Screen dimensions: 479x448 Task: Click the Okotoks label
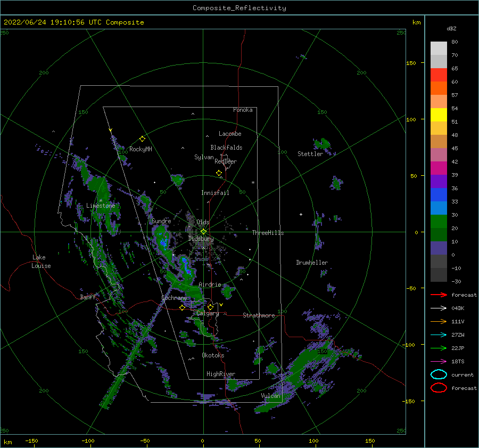tap(213, 356)
